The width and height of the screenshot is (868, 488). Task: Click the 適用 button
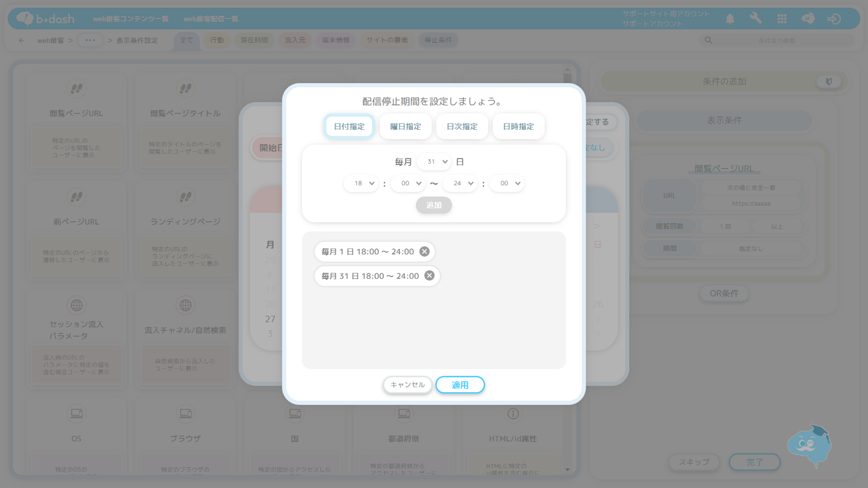tap(460, 385)
